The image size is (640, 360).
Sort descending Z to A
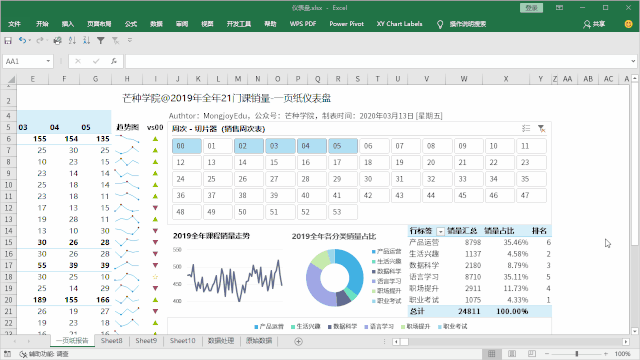pyautogui.click(x=86, y=40)
